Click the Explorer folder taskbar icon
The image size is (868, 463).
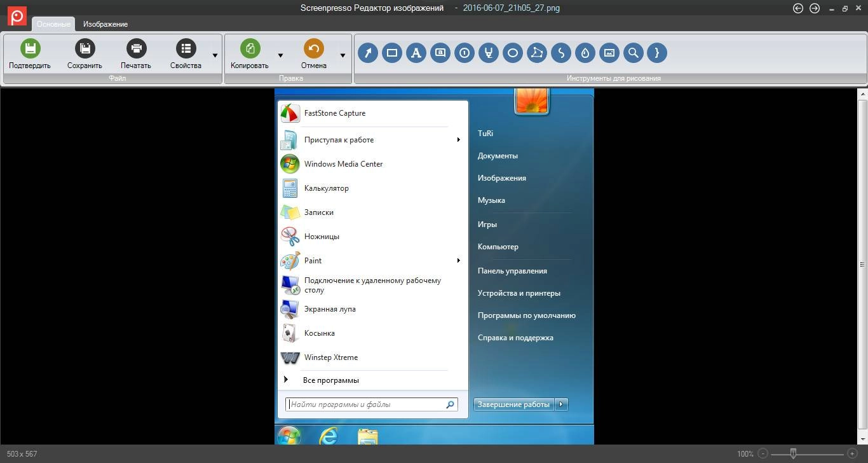[x=367, y=436]
